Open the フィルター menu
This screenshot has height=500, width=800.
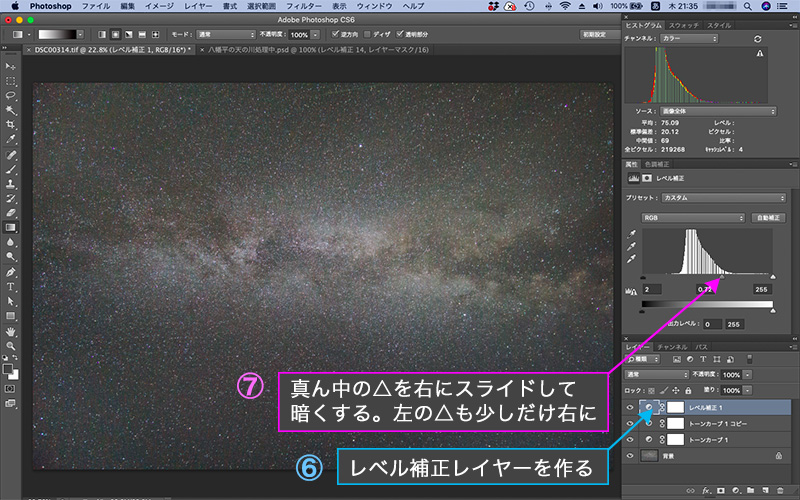pyautogui.click(x=304, y=6)
